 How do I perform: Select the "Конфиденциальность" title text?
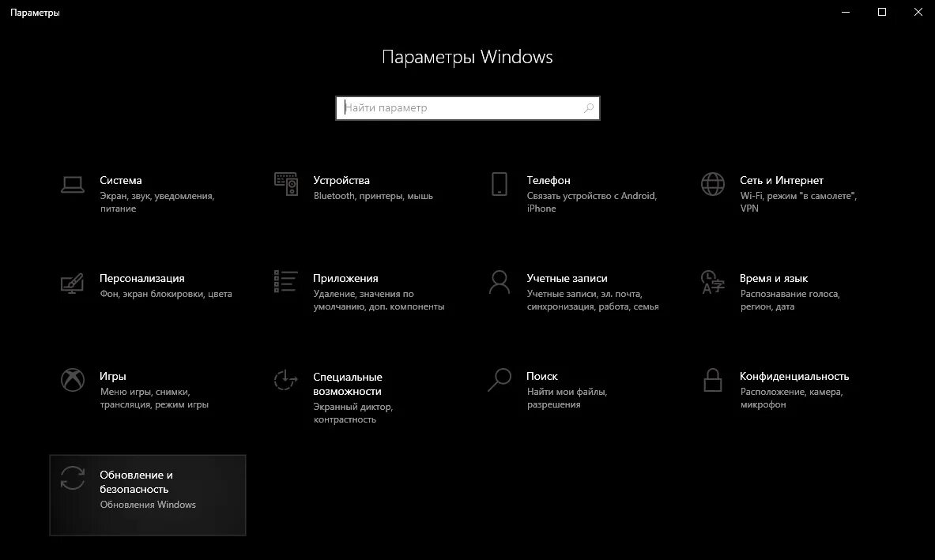794,376
